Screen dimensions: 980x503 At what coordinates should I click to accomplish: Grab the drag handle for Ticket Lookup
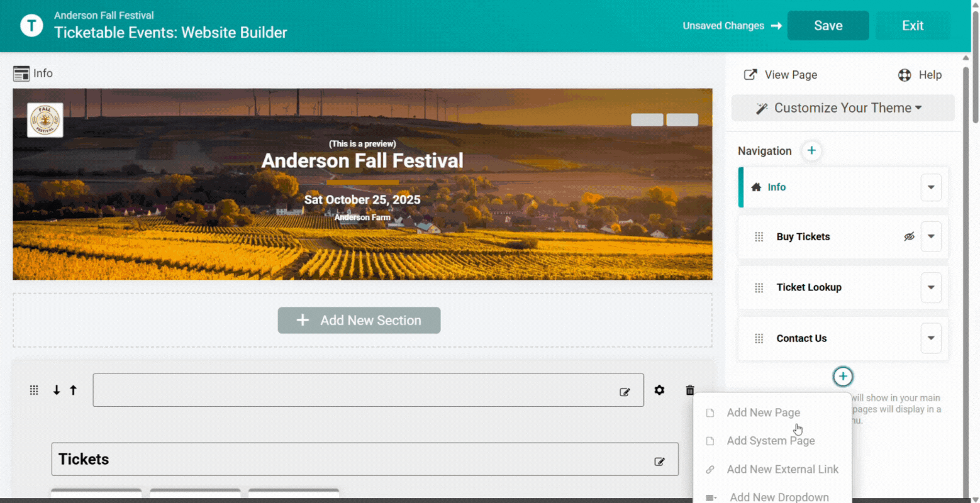tap(759, 287)
